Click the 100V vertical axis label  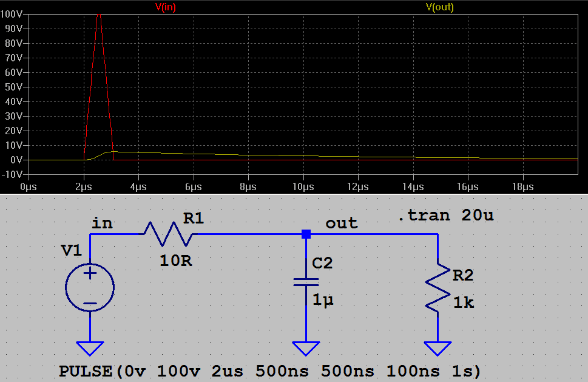point(12,14)
